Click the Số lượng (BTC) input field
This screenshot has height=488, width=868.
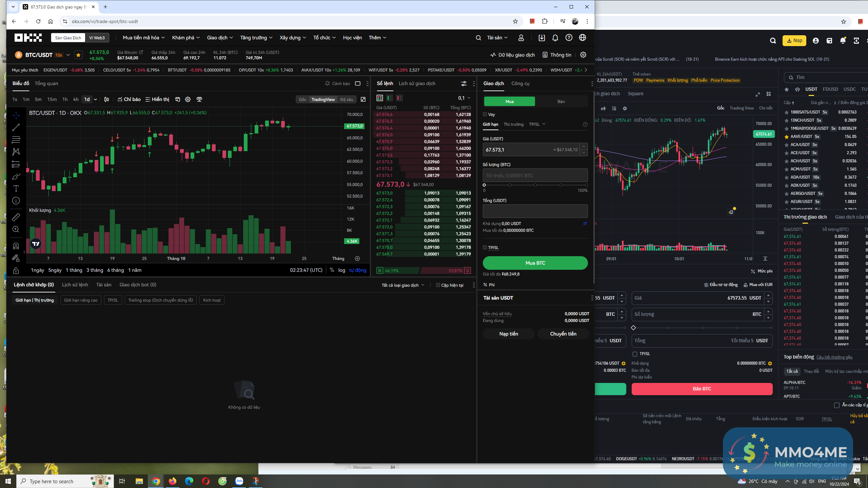(x=535, y=176)
